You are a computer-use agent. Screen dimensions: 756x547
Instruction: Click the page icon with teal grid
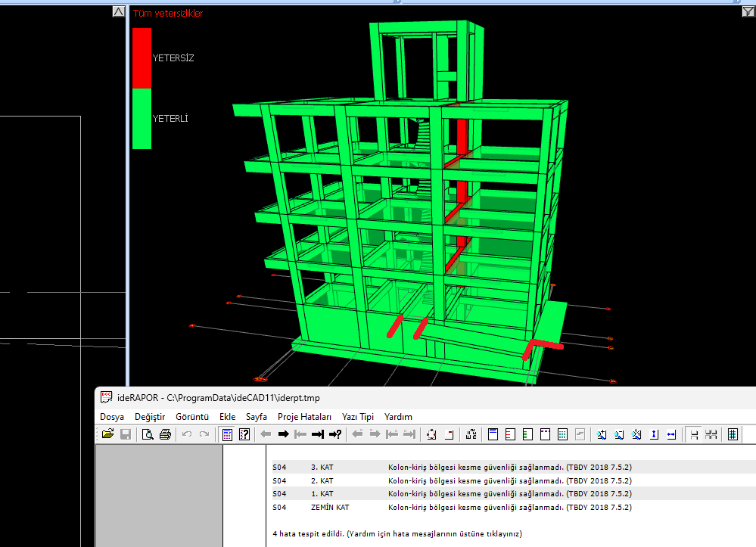click(562, 434)
